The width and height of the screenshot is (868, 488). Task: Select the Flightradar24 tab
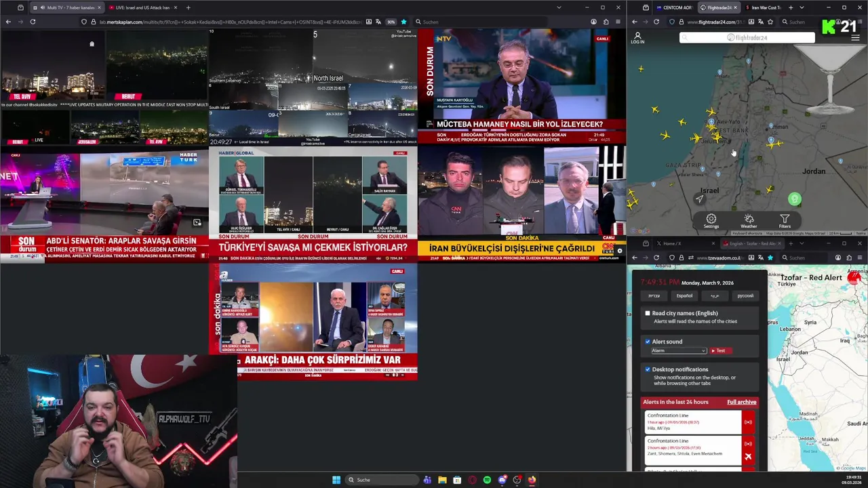(719, 7)
